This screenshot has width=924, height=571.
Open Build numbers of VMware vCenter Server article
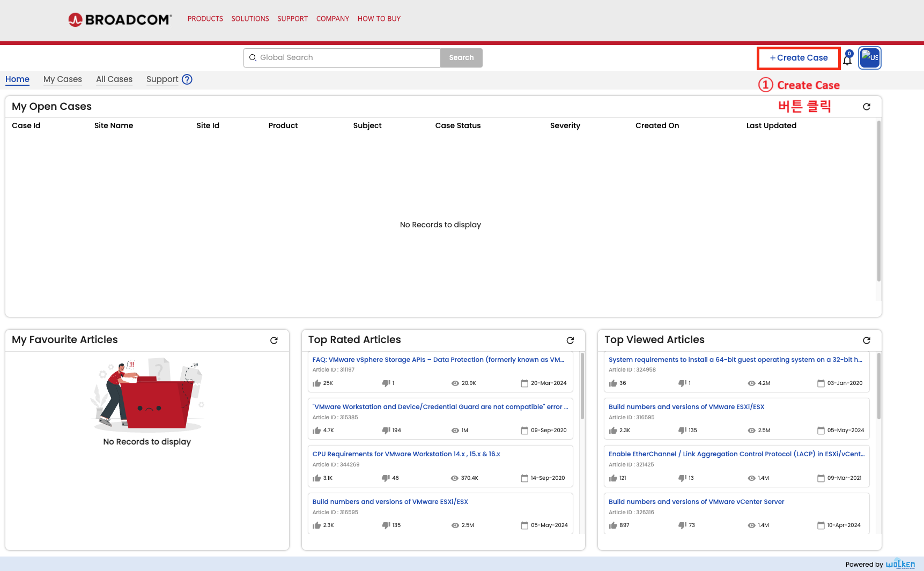coord(696,502)
